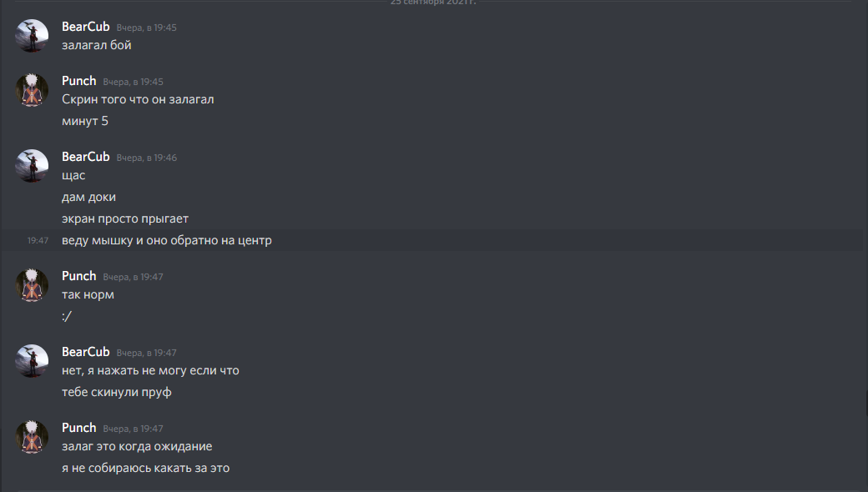
Task: Click message 'я не собираюсь какать за это'
Action: (145, 468)
